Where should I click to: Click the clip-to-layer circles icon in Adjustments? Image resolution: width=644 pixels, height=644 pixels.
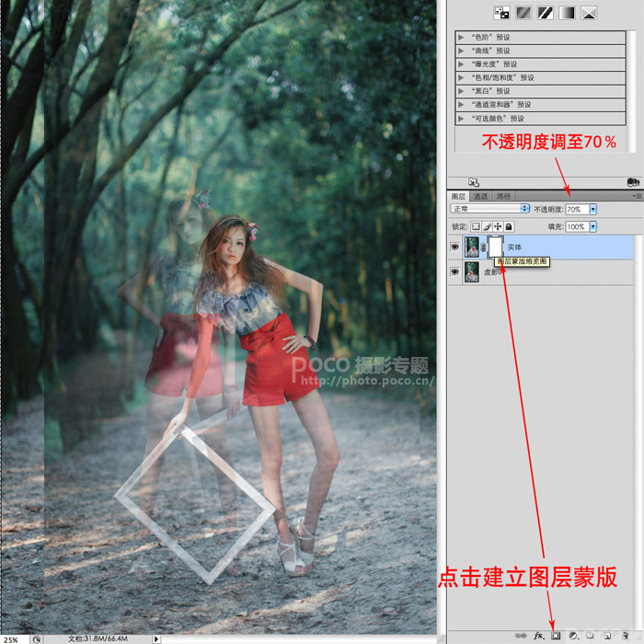click(633, 182)
